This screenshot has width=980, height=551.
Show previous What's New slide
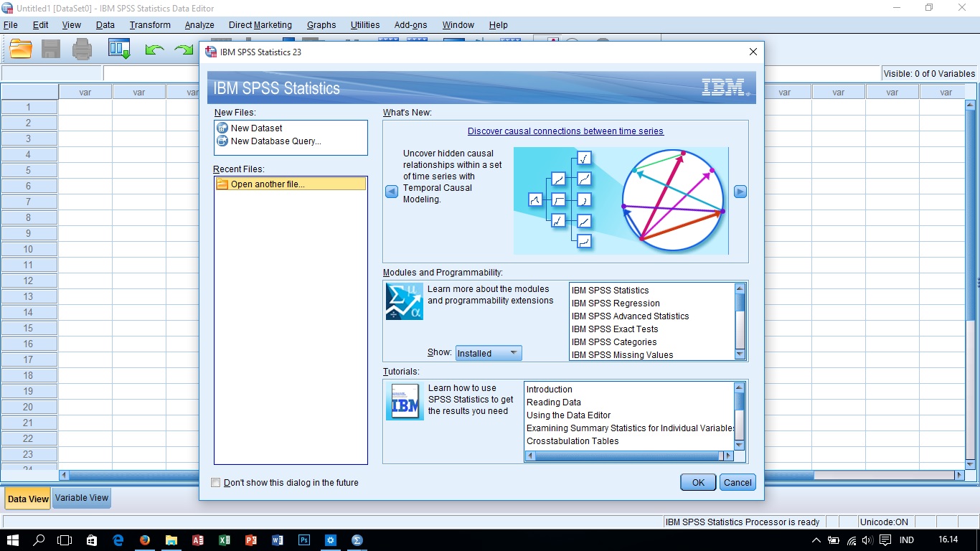point(392,192)
